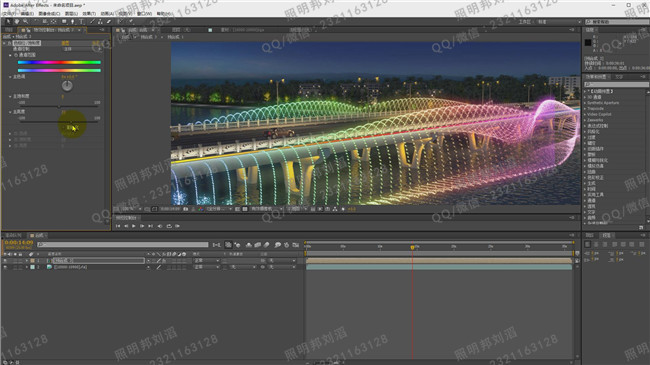Switch to the render queue tab
The height and width of the screenshot is (365, 650).
(x=13, y=235)
